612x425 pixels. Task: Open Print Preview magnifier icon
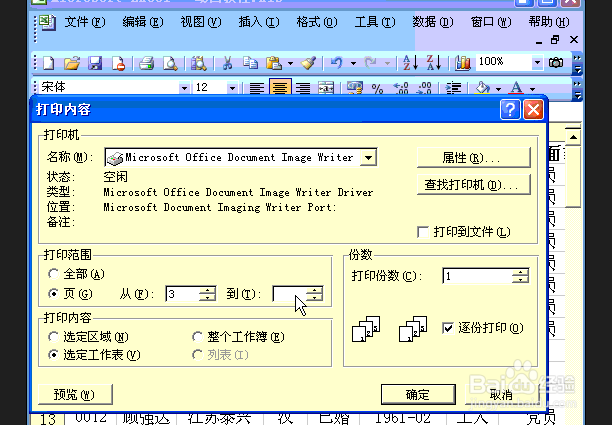[x=170, y=63]
